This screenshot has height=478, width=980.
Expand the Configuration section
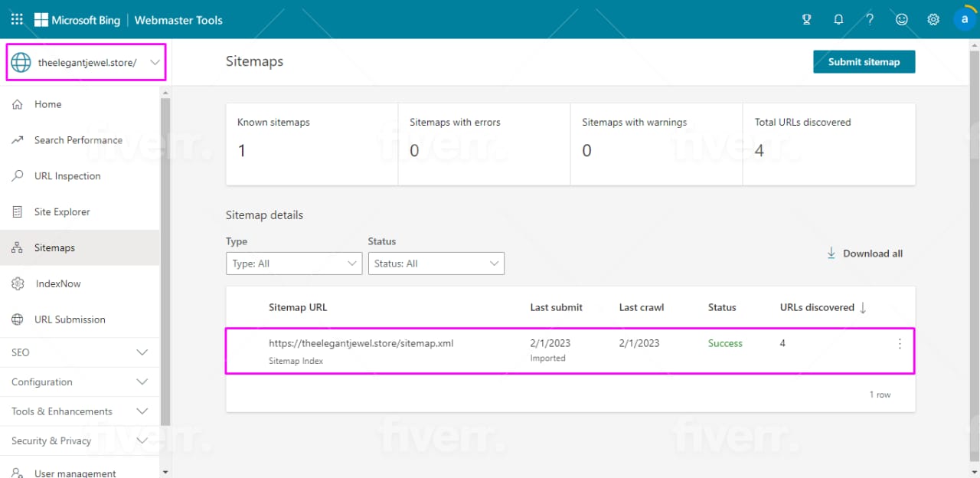[80, 381]
